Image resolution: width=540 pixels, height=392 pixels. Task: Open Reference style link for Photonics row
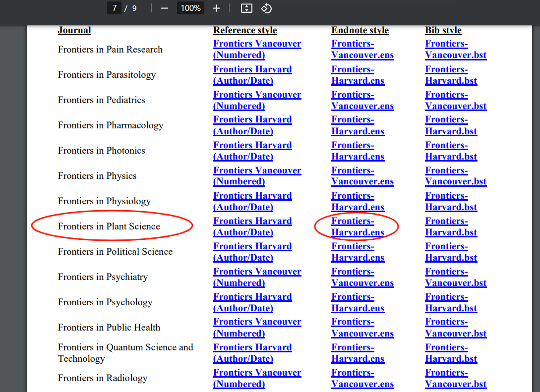(x=252, y=151)
